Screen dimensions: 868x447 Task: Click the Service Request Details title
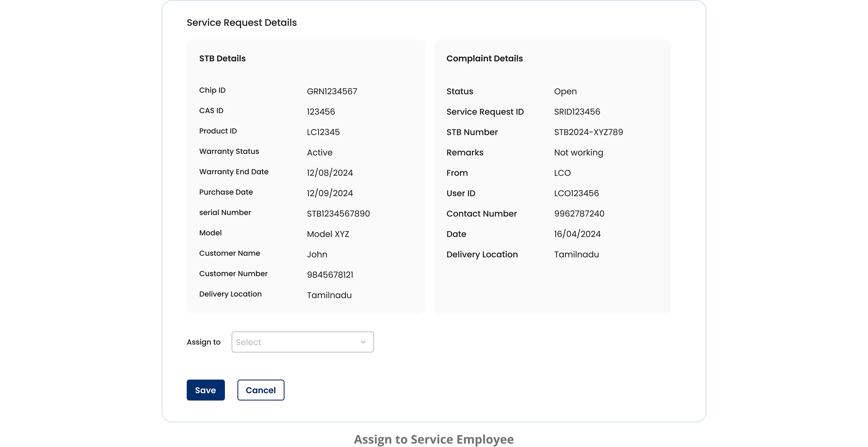coord(242,22)
